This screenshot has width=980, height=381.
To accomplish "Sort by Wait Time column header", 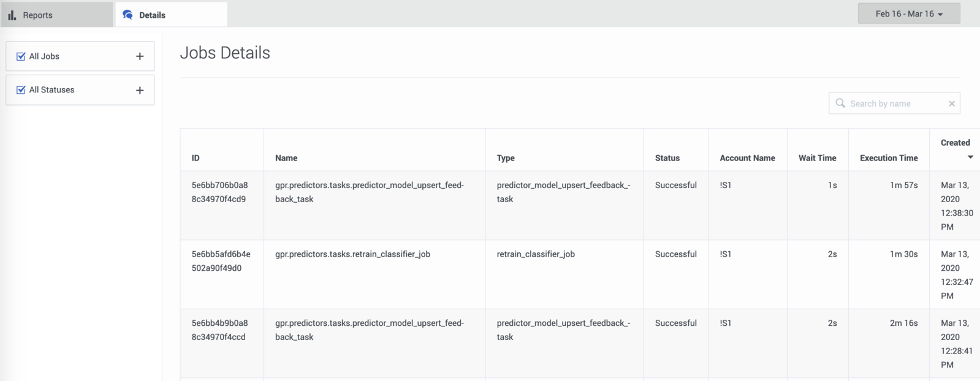I will point(818,158).
